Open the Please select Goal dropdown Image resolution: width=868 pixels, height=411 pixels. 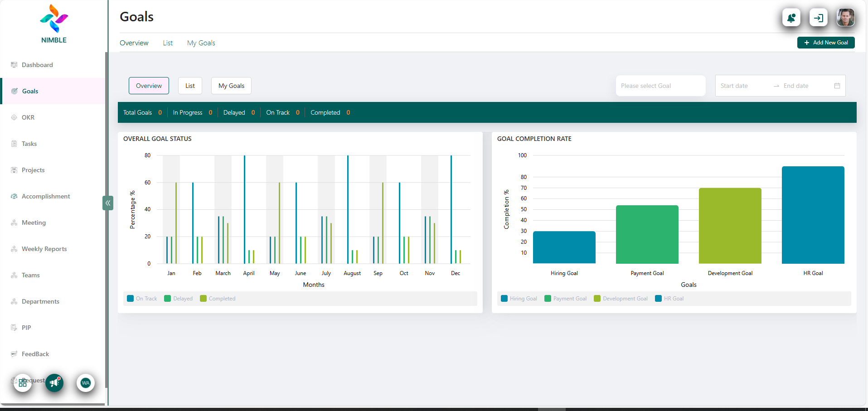point(660,86)
